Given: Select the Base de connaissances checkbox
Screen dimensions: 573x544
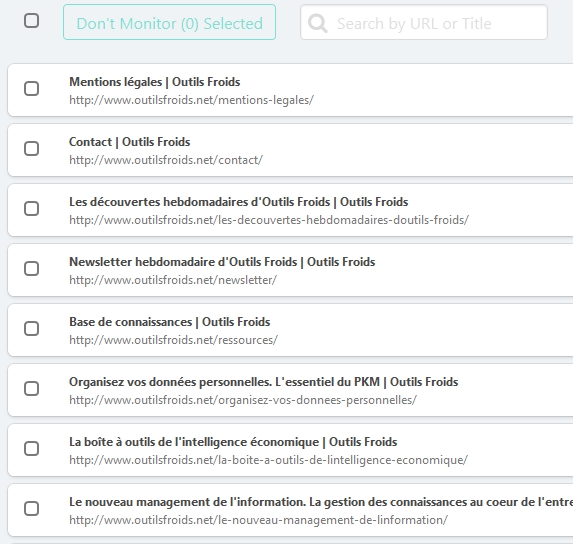Looking at the screenshot, I should [x=31, y=328].
